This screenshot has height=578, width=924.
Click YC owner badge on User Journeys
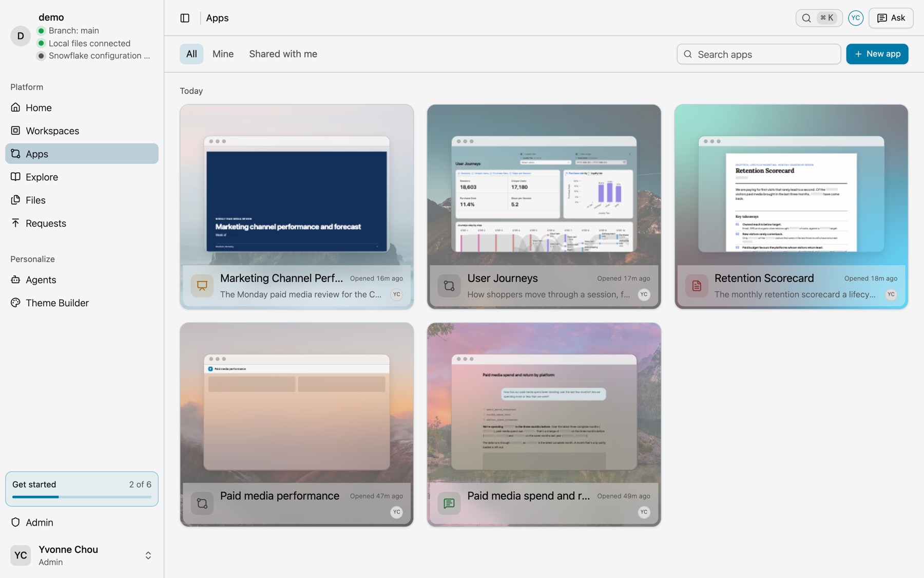644,294
